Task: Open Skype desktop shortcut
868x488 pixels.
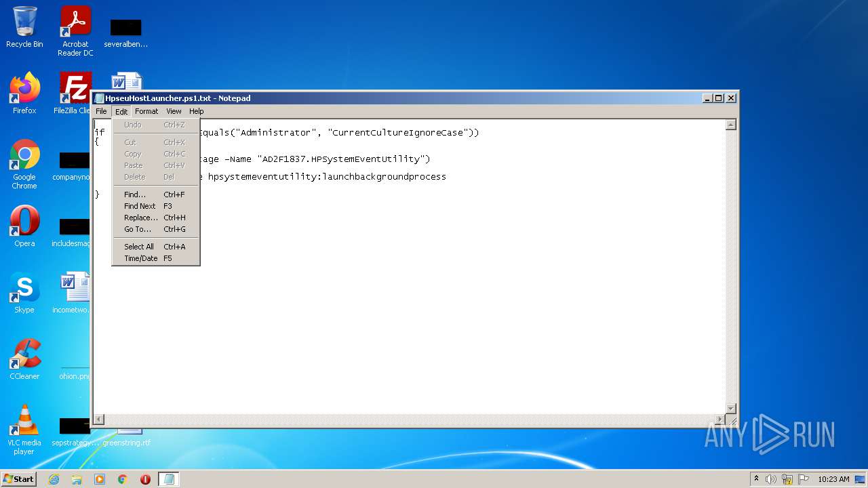Action: [x=24, y=293]
